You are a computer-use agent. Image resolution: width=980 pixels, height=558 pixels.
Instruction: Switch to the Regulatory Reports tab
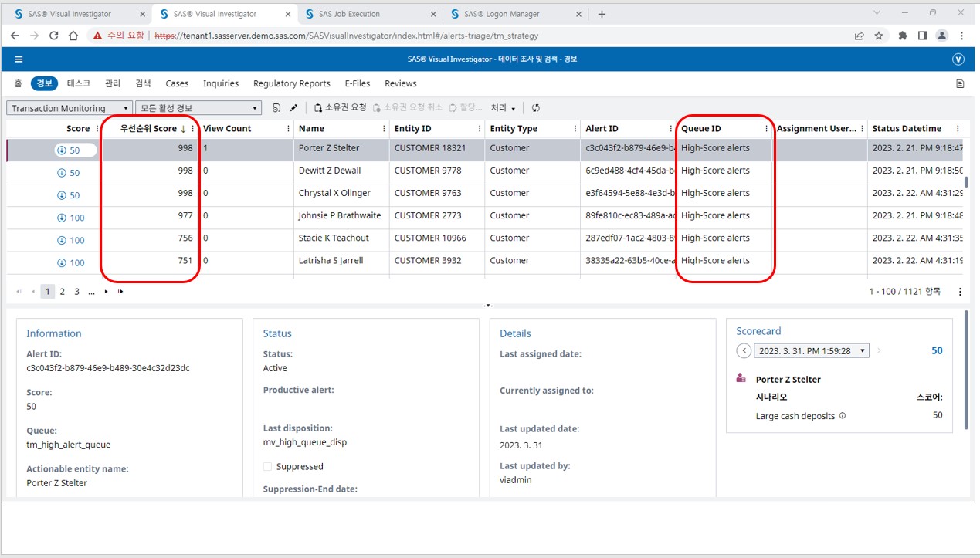click(291, 83)
